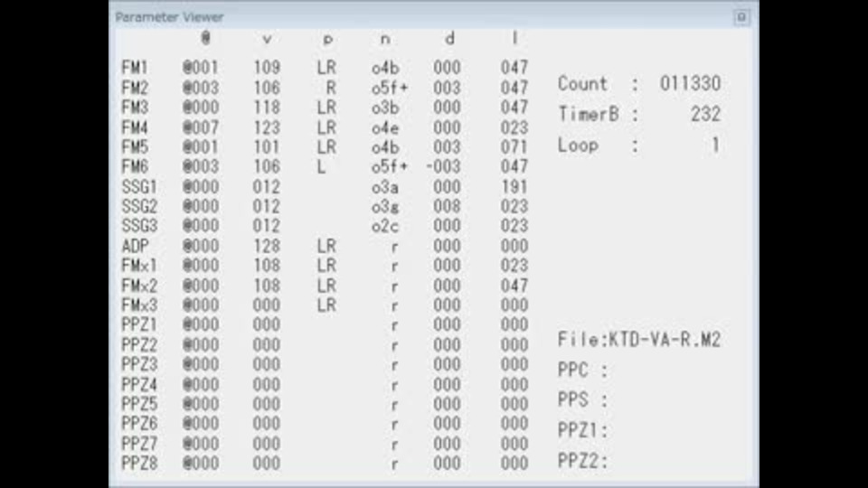Click the @ column header

point(206,38)
